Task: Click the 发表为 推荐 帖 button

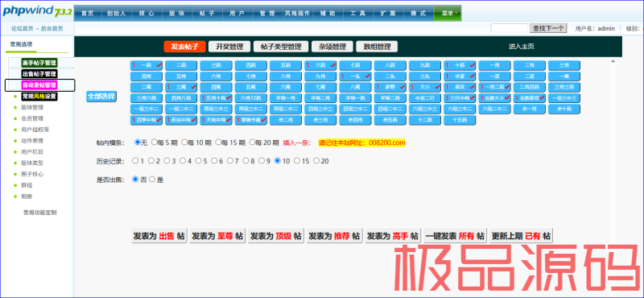Action: point(334,236)
